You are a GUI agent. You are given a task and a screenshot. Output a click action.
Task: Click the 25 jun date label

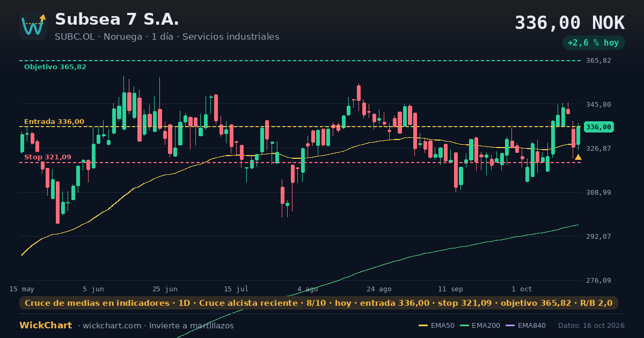(x=165, y=289)
